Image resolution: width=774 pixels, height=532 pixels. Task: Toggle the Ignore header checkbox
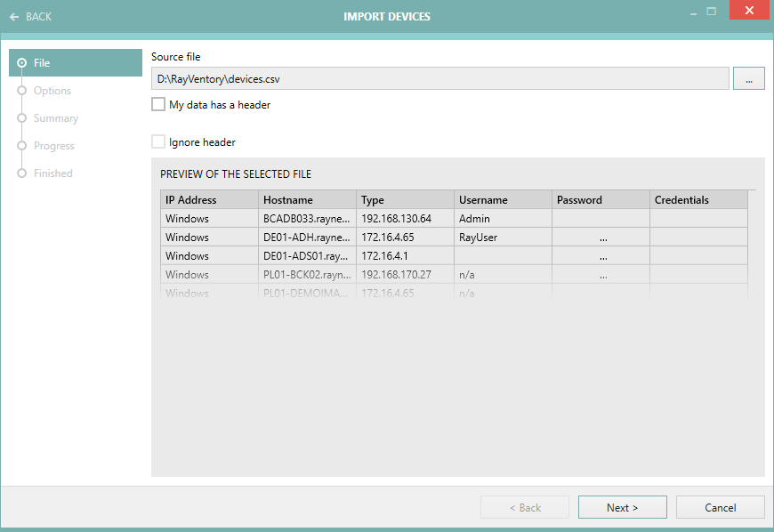[x=158, y=142]
